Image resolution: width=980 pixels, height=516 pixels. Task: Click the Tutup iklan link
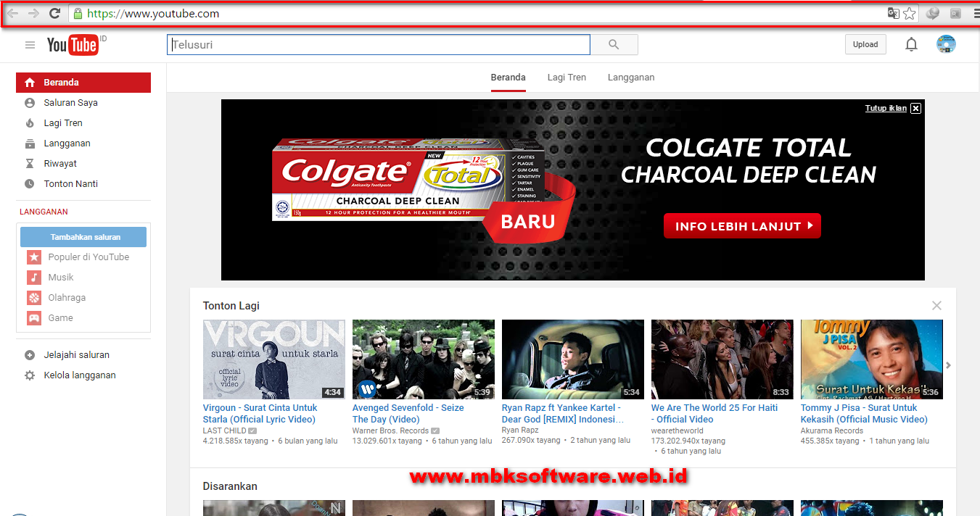pyautogui.click(x=886, y=108)
